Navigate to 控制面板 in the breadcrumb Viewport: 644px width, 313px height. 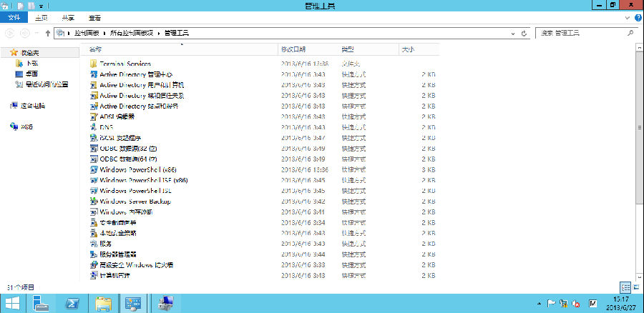pyautogui.click(x=87, y=33)
